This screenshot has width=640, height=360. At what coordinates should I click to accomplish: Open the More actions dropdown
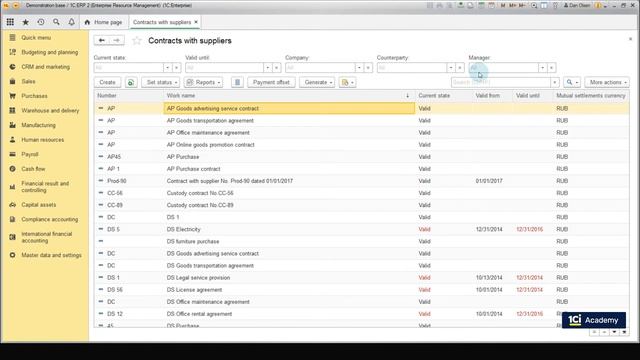607,82
